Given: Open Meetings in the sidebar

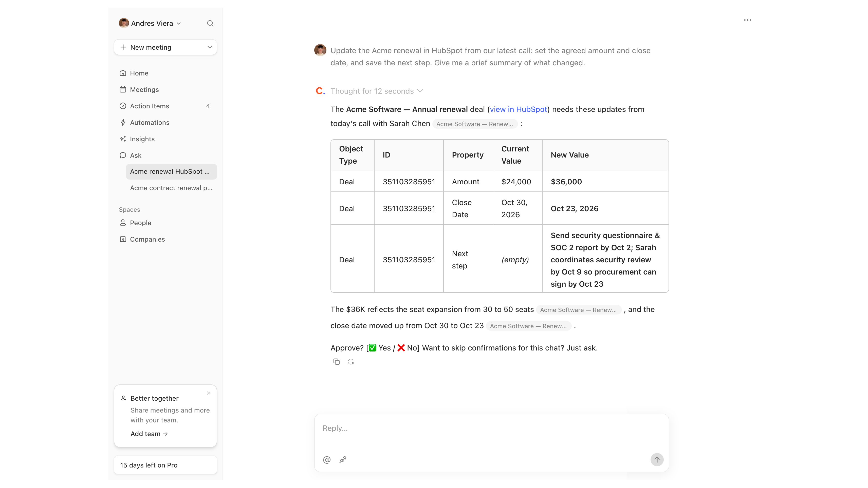Looking at the screenshot, I should click(x=165, y=90).
